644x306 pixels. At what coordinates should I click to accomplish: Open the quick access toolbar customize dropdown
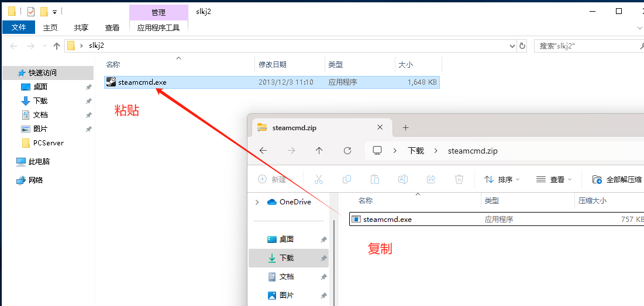pyautogui.click(x=54, y=12)
